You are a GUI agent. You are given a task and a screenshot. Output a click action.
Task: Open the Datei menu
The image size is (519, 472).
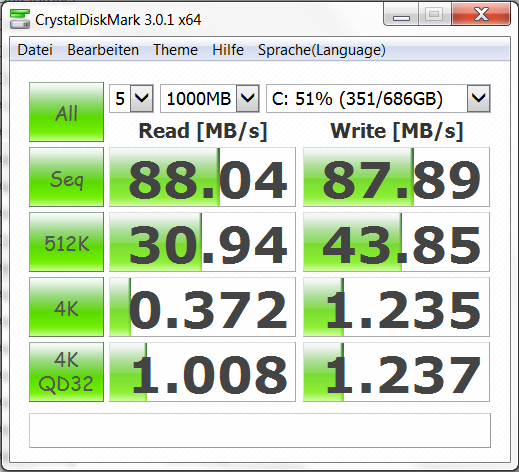(35, 50)
